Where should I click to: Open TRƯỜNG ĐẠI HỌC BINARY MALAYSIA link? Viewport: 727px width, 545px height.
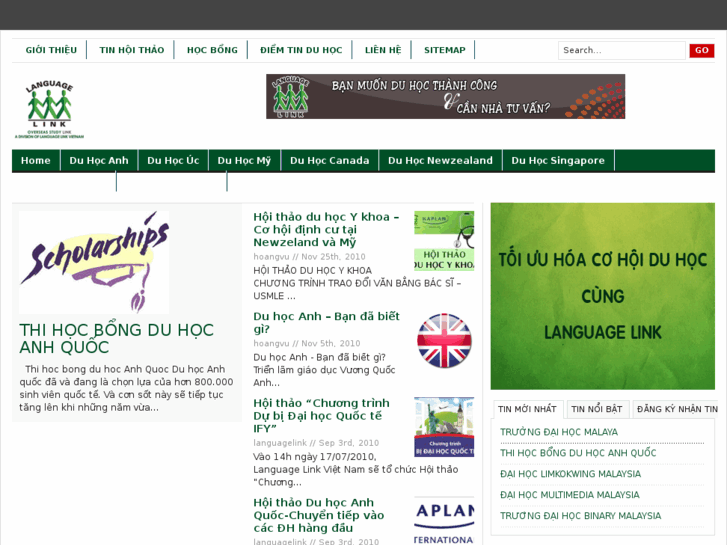(580, 516)
